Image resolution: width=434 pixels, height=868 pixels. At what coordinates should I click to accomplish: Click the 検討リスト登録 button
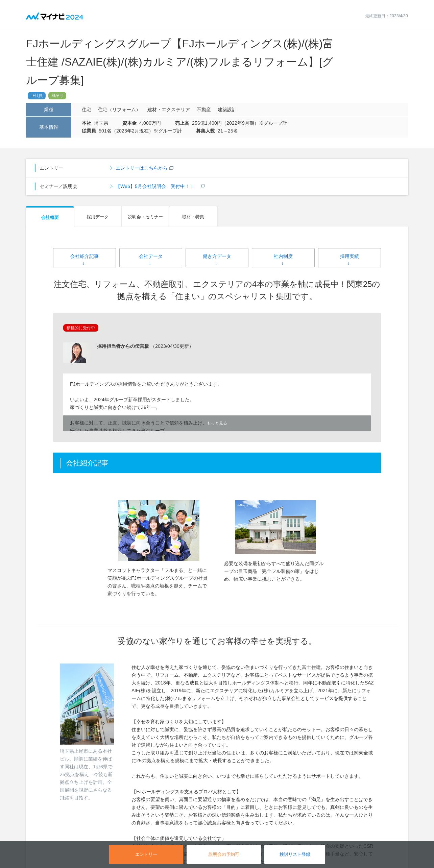[x=295, y=854]
